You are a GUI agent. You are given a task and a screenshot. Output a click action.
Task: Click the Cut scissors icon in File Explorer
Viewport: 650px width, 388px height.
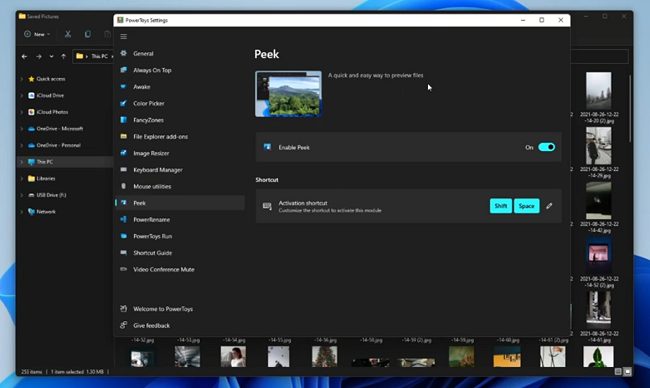[x=68, y=34]
